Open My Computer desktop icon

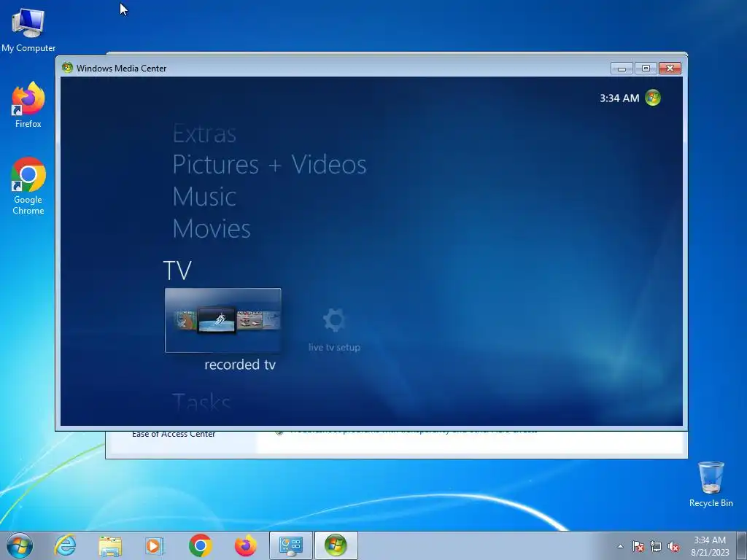[28, 30]
